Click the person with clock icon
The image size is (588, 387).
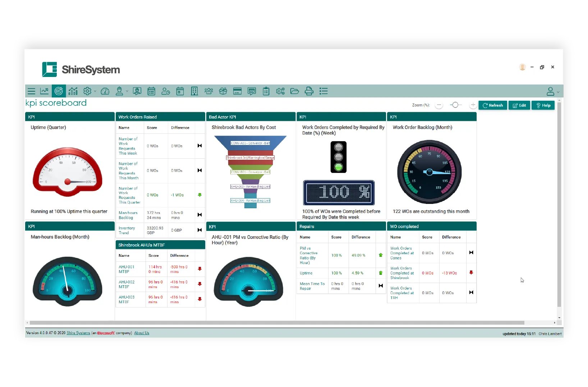[166, 91]
